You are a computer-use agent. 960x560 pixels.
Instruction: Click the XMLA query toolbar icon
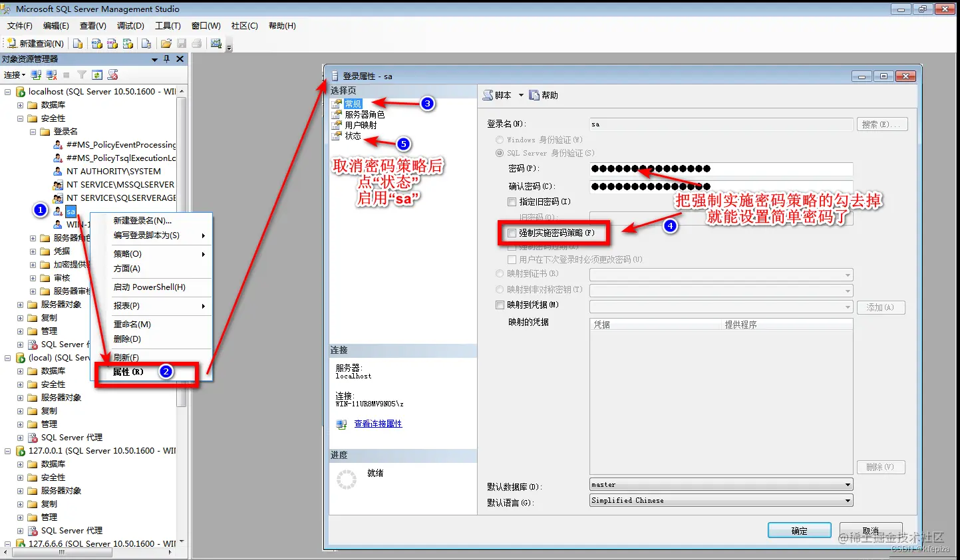[x=128, y=43]
